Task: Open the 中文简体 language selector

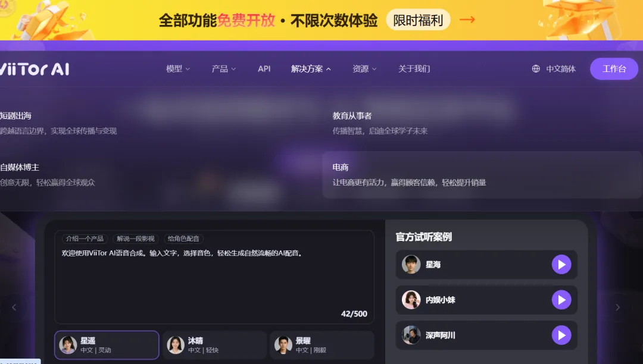Action: [x=554, y=69]
